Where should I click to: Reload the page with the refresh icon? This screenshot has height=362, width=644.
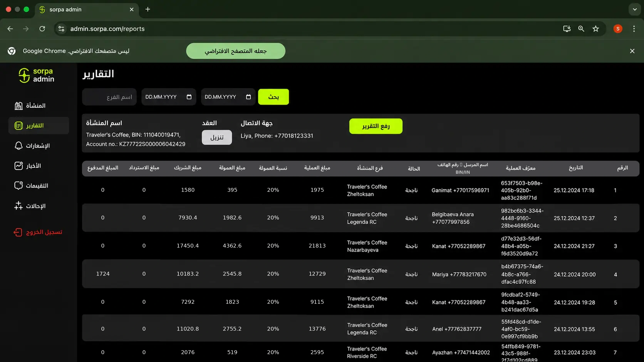42,29
